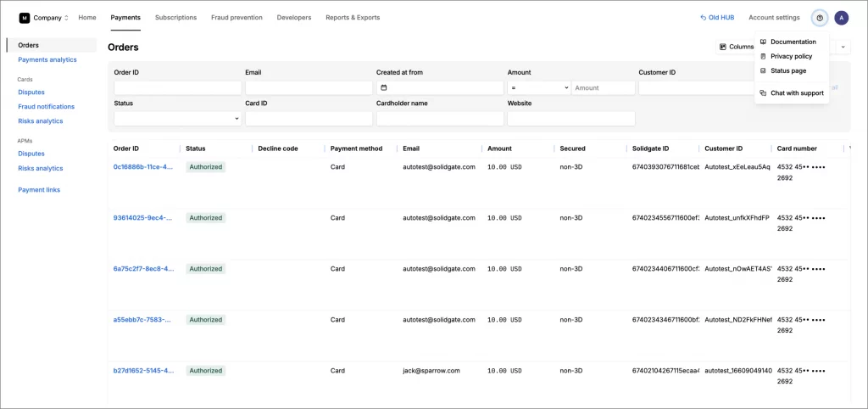Click customer ID Autotest_xEeLeau5Aq
This screenshot has height=409, width=868.
pos(737,166)
